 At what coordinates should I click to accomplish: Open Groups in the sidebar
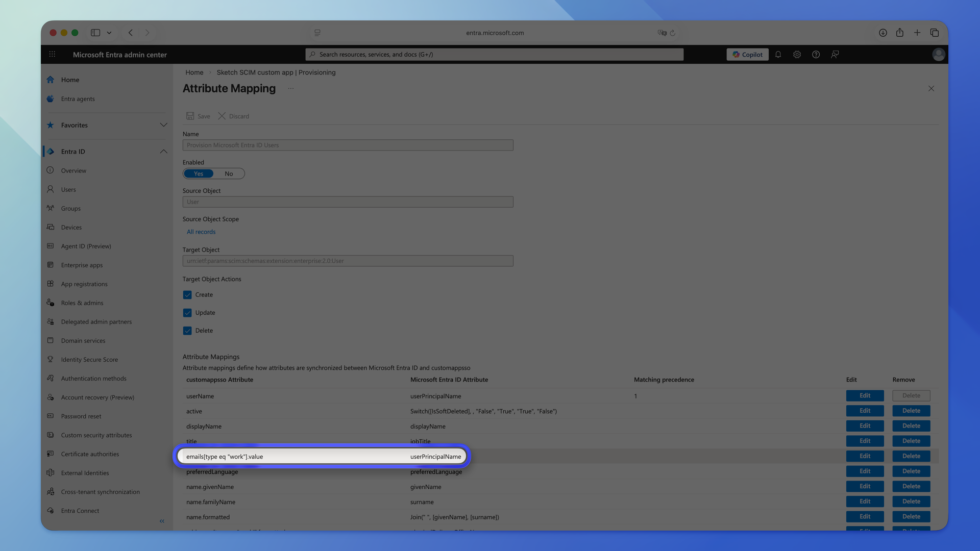(70, 208)
